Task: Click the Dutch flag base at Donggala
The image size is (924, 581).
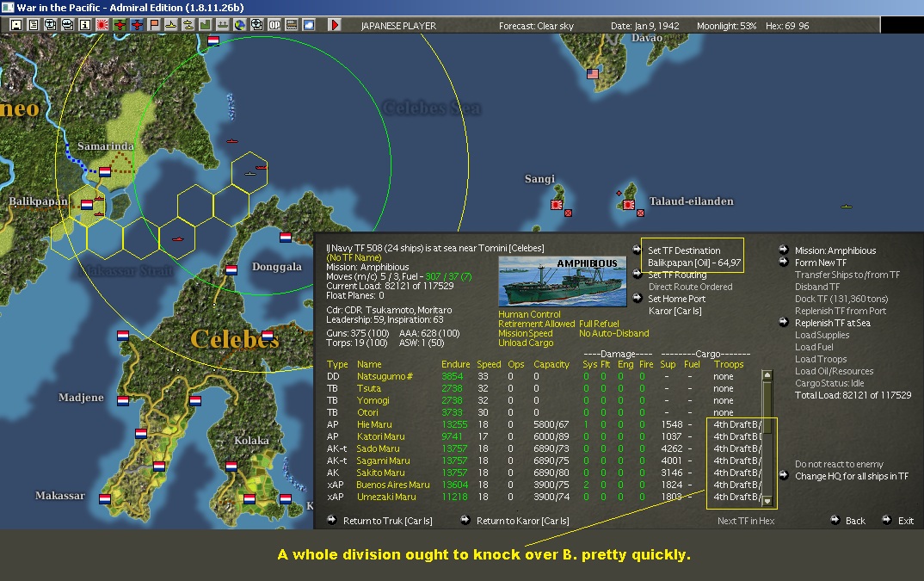Action: 231,269
